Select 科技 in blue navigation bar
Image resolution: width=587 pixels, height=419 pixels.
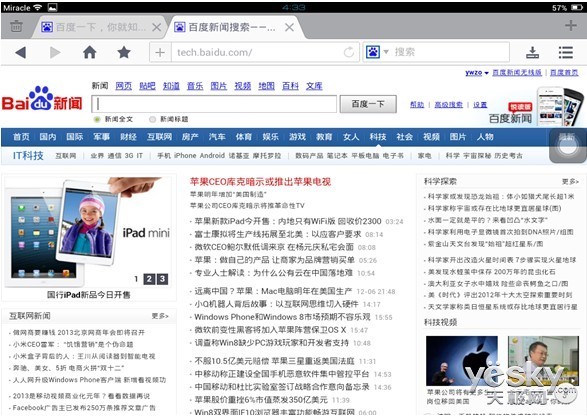click(x=378, y=137)
